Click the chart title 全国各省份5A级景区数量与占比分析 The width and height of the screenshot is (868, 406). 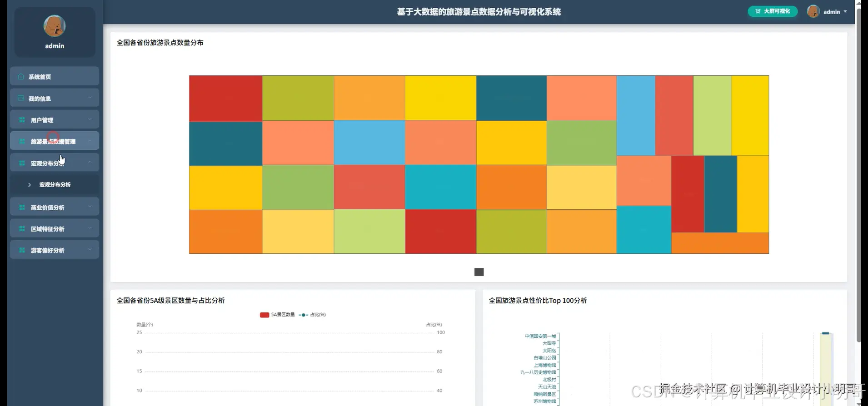171,301
